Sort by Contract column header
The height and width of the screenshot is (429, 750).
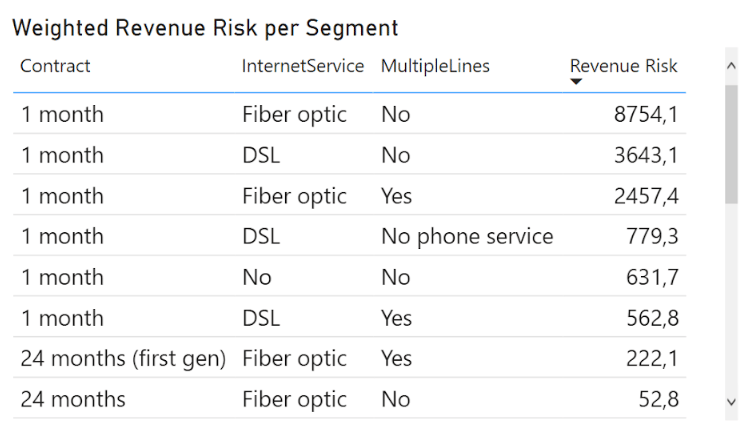click(x=55, y=66)
